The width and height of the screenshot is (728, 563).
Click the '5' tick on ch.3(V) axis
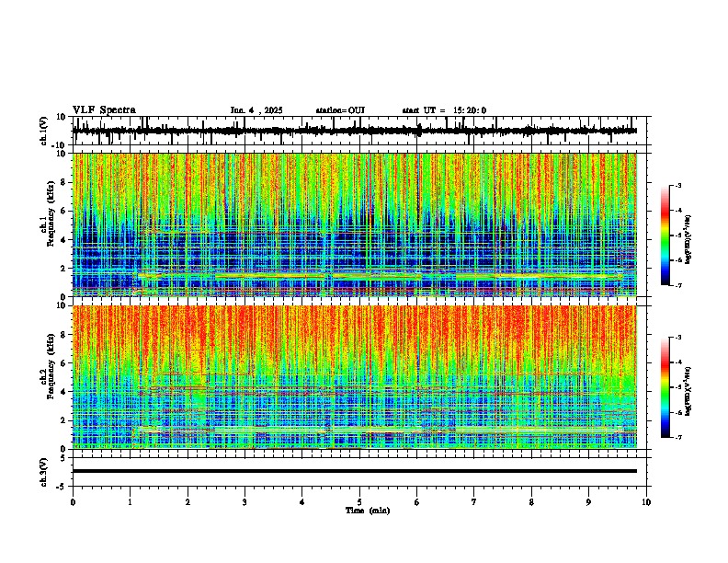click(x=64, y=457)
